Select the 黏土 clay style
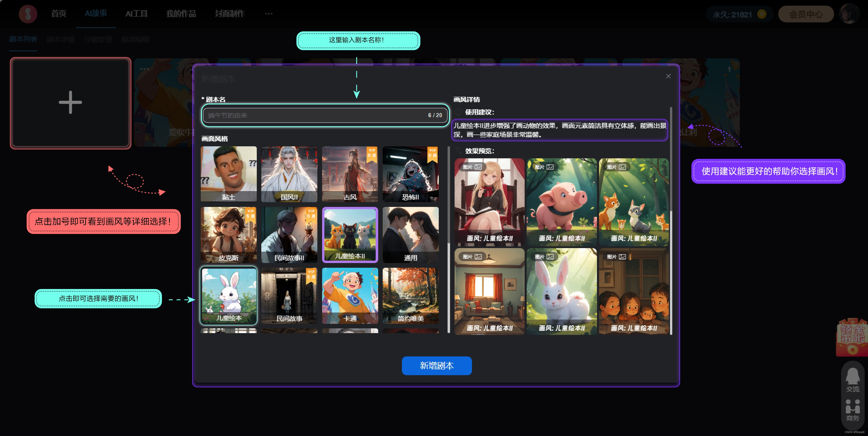Image resolution: width=868 pixels, height=436 pixels. (x=229, y=174)
